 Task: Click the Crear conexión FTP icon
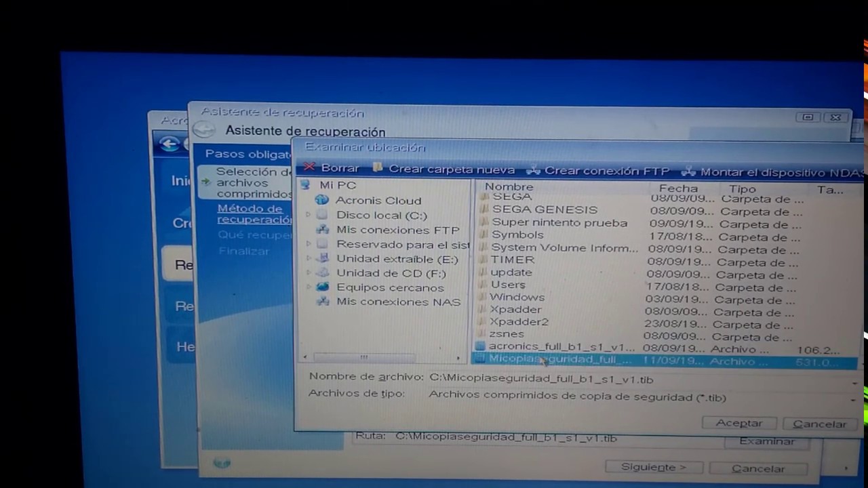534,170
